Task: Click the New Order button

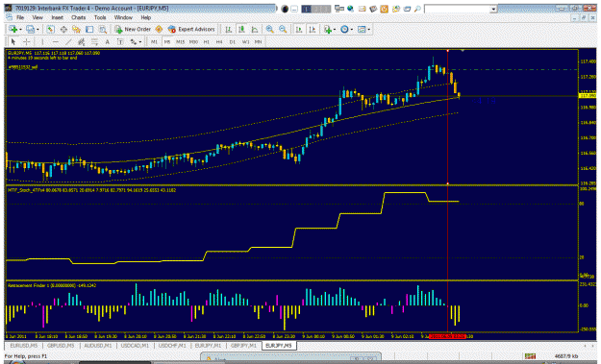Action: coord(133,29)
